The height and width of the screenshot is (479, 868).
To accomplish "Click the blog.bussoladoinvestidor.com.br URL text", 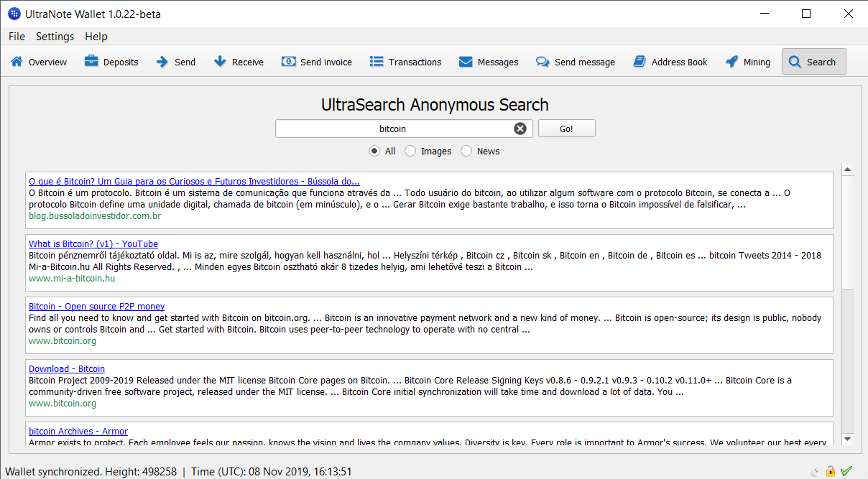I will click(x=95, y=215).
